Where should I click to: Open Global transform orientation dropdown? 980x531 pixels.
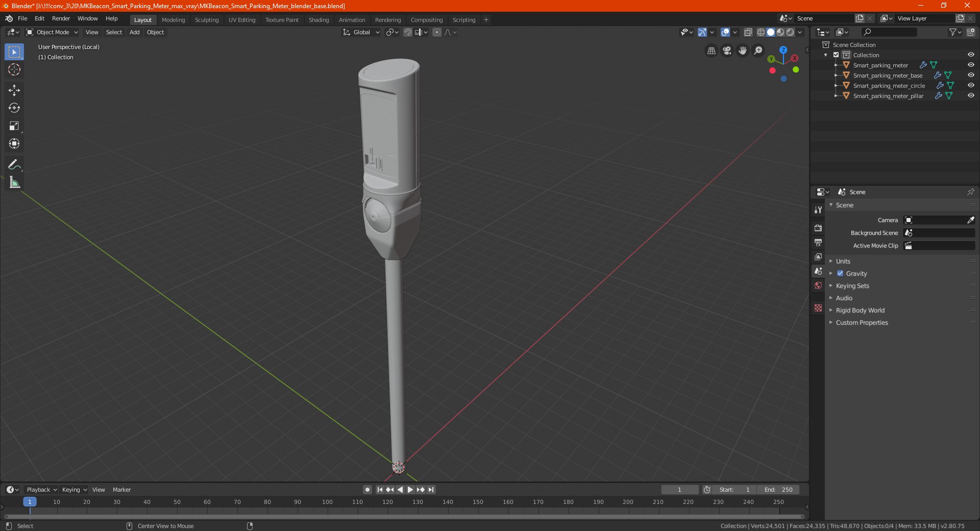click(x=361, y=32)
